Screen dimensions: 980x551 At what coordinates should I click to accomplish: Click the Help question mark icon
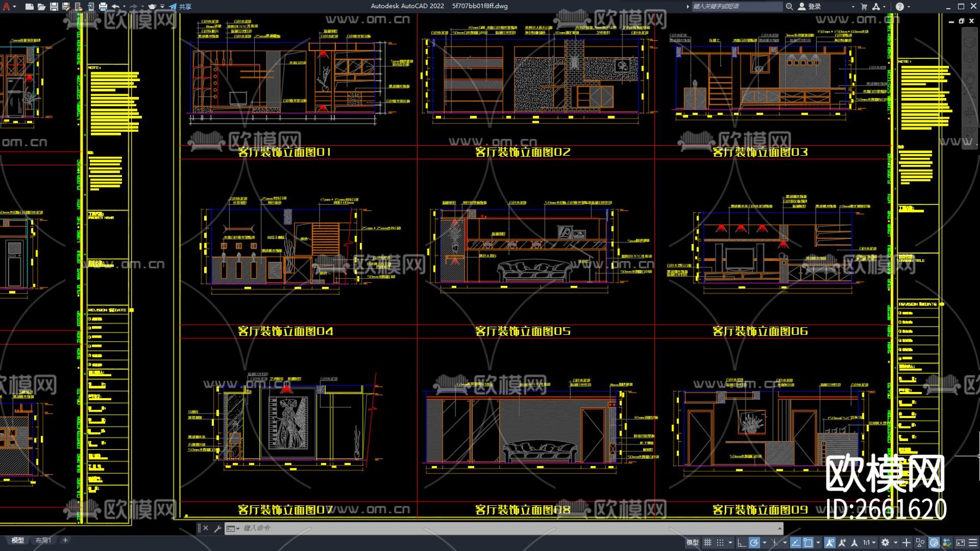point(899,7)
